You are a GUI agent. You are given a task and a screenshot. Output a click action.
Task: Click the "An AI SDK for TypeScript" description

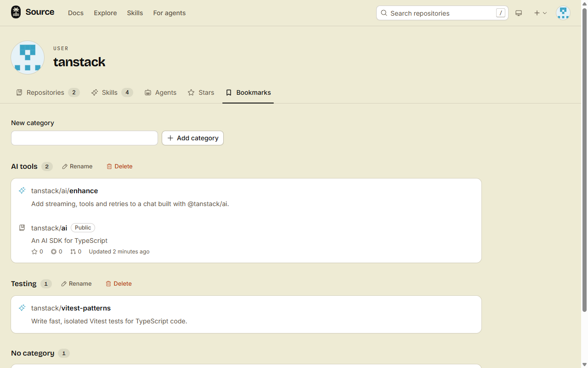tap(69, 241)
